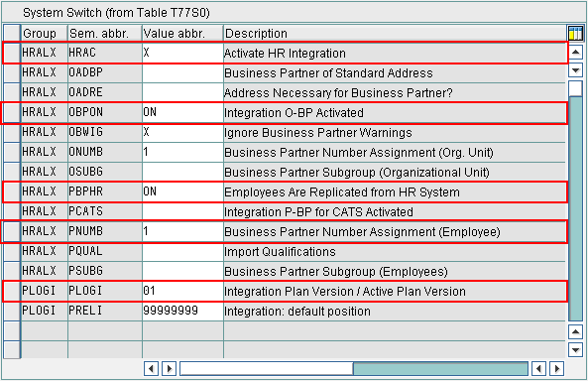Click the right arrow next to the horizontal scrollbar start
This screenshot has height=381, width=588.
[170, 369]
